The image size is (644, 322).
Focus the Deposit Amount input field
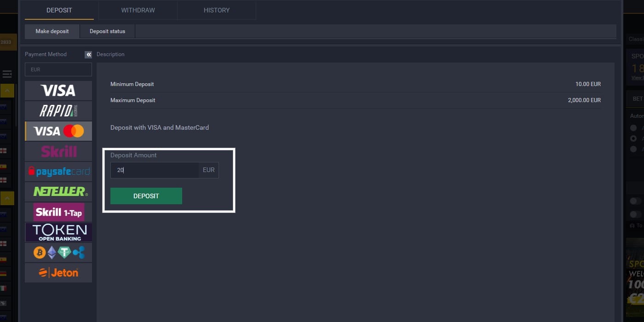[x=155, y=170]
